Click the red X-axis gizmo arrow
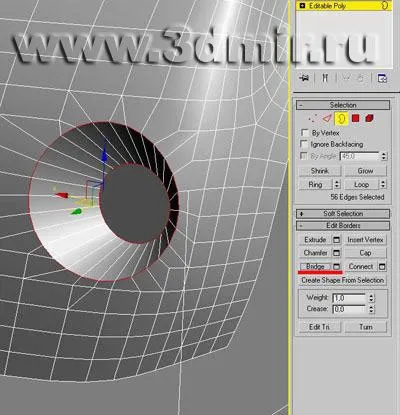400x415 pixels. pyautogui.click(x=62, y=195)
